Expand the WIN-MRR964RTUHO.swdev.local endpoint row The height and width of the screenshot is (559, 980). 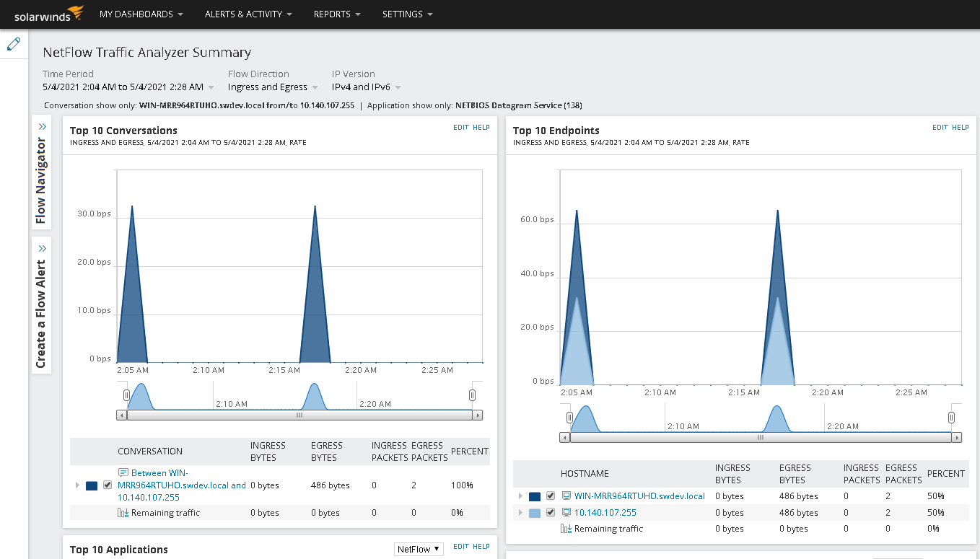(x=520, y=496)
